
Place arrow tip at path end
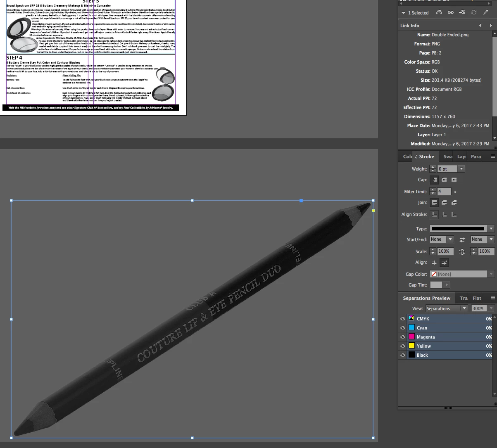[444, 263]
